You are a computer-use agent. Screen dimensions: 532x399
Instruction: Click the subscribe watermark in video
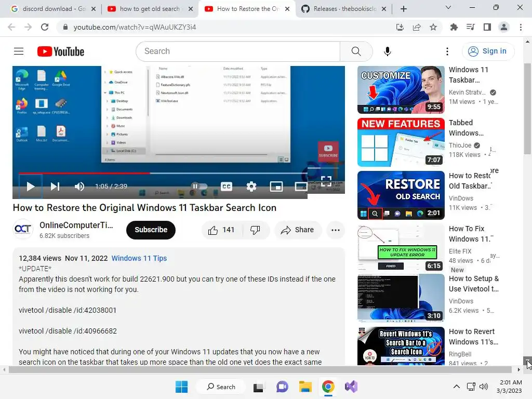pos(328,151)
